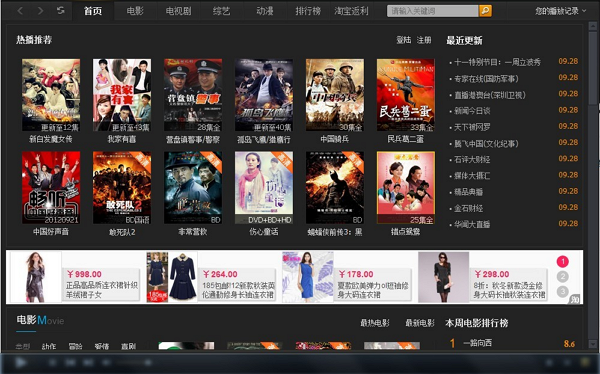The image size is (600, 374).
Task: Filter movies by 冒险 genre
Action: click(x=75, y=346)
